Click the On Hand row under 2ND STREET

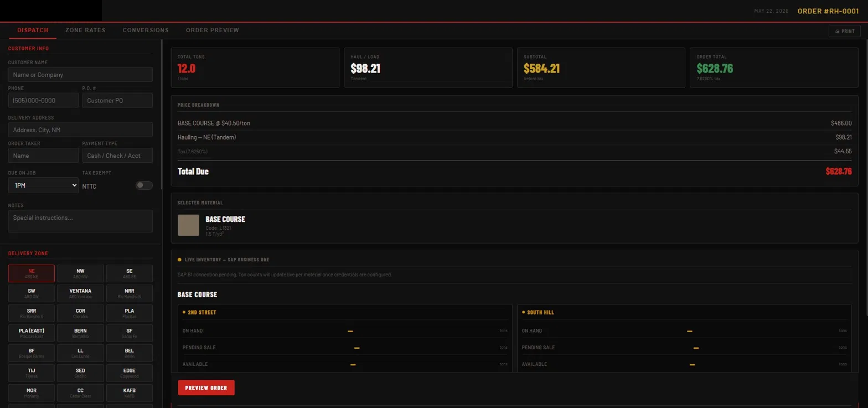(345, 331)
